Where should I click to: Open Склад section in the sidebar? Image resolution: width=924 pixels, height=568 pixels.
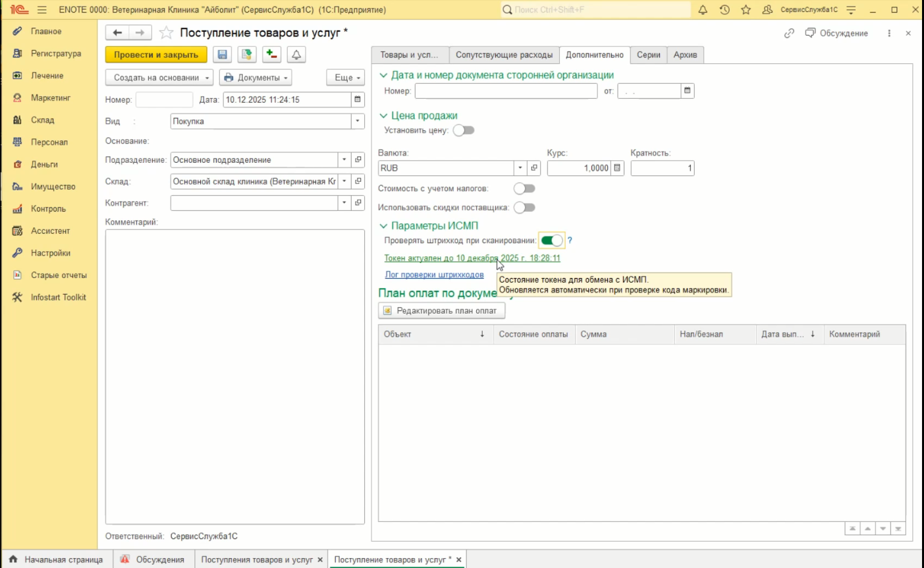point(43,120)
